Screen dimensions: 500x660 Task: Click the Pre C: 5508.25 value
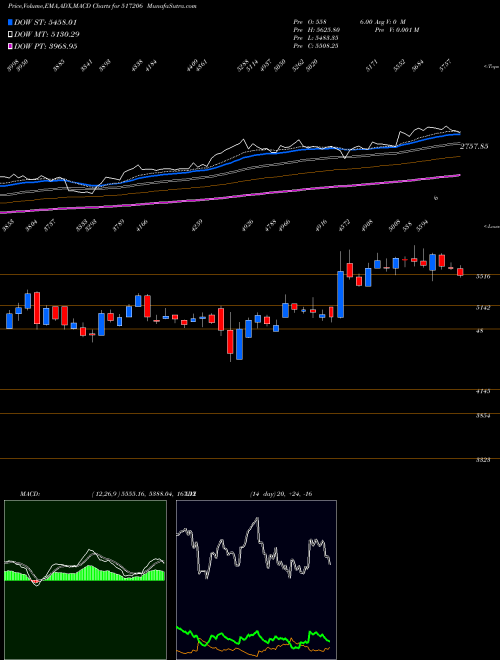pyautogui.click(x=316, y=46)
